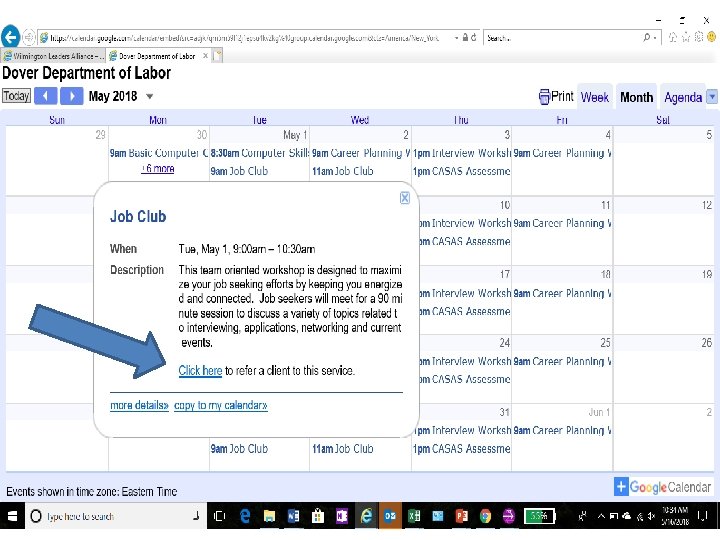This screenshot has width=720, height=540.
Task: Go back with the browser back arrow
Action: click(10, 37)
